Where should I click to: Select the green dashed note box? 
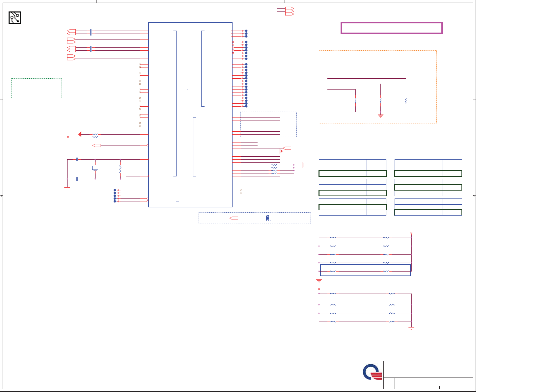[x=36, y=88]
